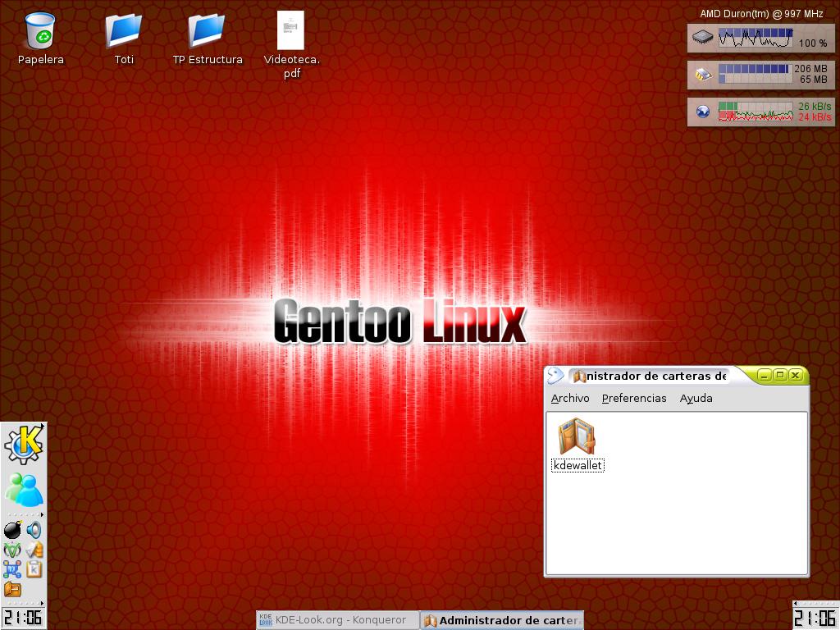Click the Gentoo logo window menu icon

(555, 376)
